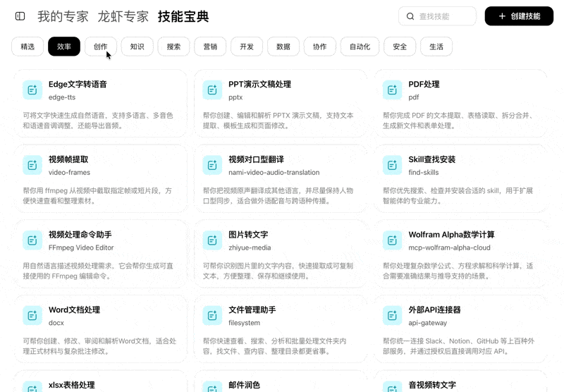
Task: Filter skills by 精选 category
Action: pos(27,47)
